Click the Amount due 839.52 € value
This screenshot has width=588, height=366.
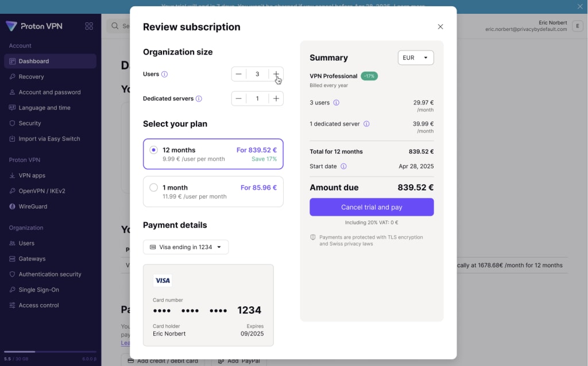[x=416, y=188]
